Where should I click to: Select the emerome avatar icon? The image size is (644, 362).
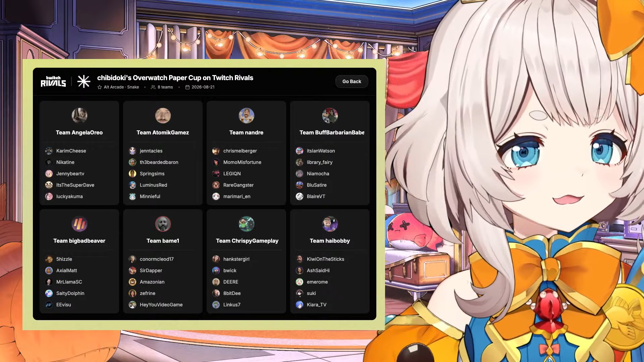tap(300, 282)
